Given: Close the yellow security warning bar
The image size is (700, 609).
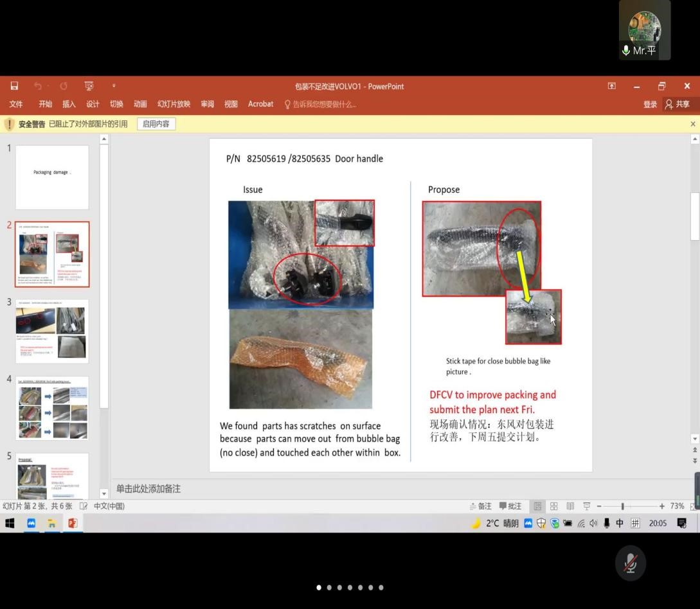Looking at the screenshot, I should 692,124.
